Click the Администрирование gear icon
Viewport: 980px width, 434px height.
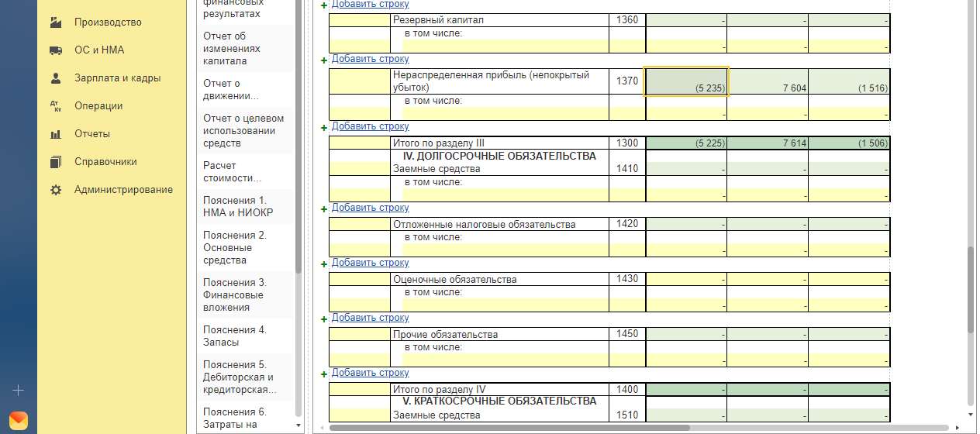click(56, 190)
